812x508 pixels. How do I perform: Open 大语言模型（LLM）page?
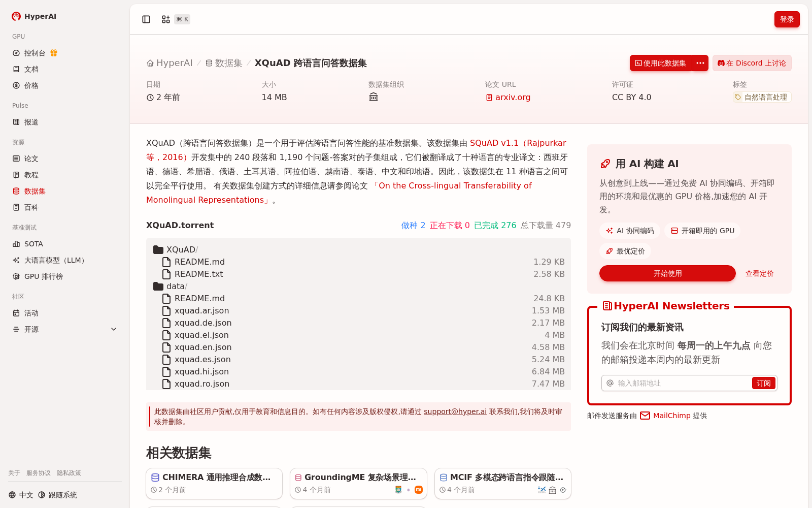click(x=56, y=260)
